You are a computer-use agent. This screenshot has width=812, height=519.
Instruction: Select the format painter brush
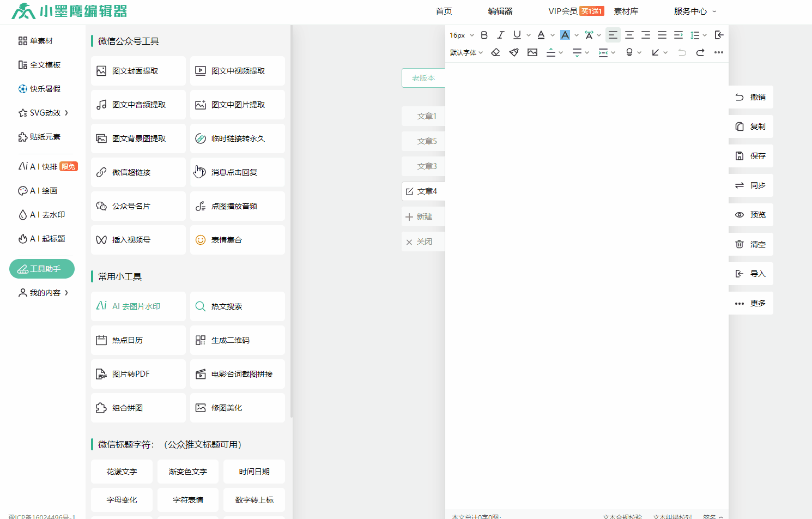514,52
